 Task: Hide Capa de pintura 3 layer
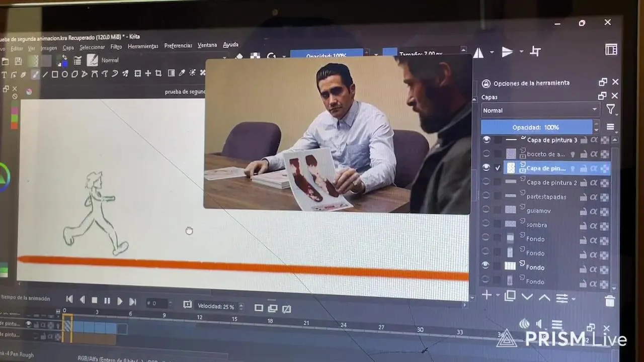(x=487, y=139)
